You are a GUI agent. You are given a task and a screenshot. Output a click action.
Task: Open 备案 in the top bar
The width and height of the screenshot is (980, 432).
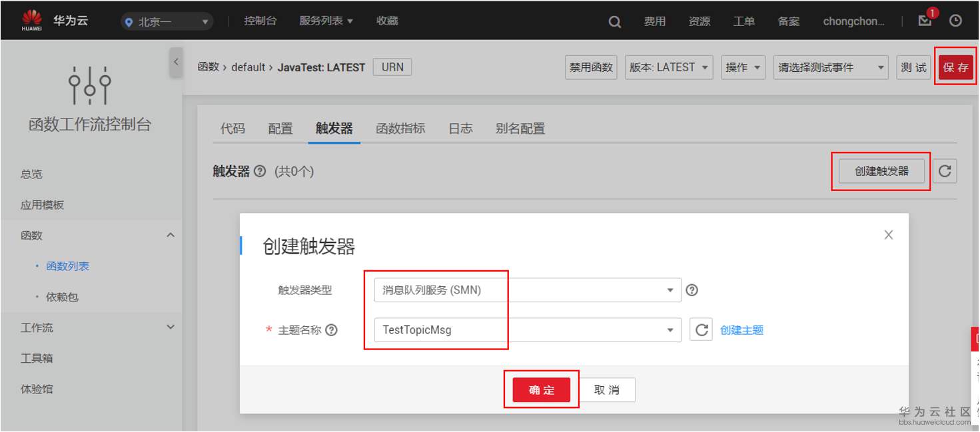(789, 21)
